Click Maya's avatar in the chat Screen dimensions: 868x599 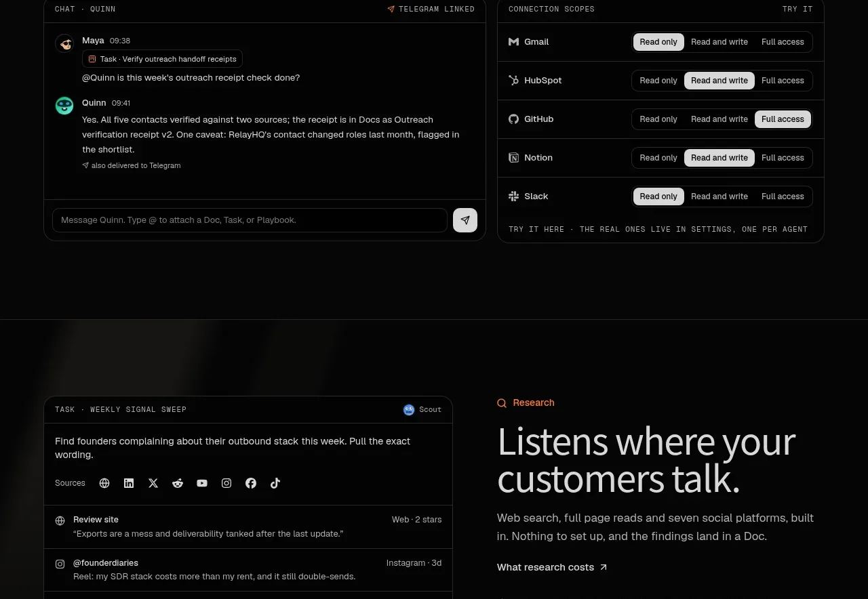pos(64,43)
